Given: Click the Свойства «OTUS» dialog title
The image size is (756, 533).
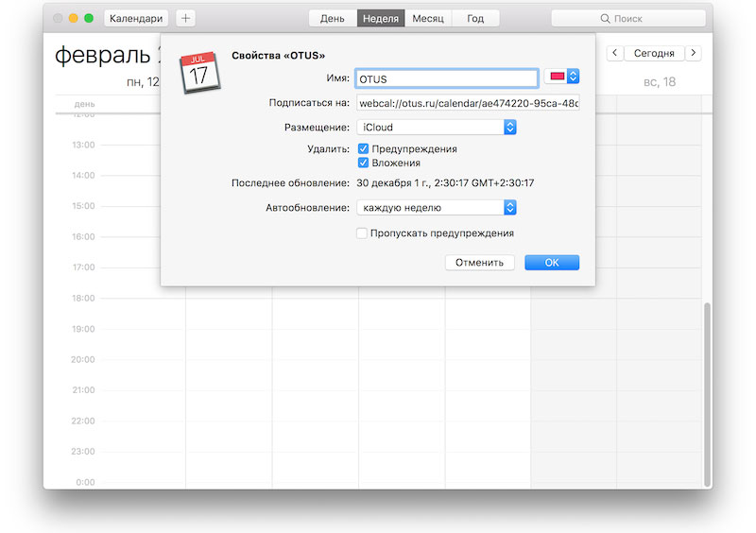Looking at the screenshot, I should pos(278,56).
